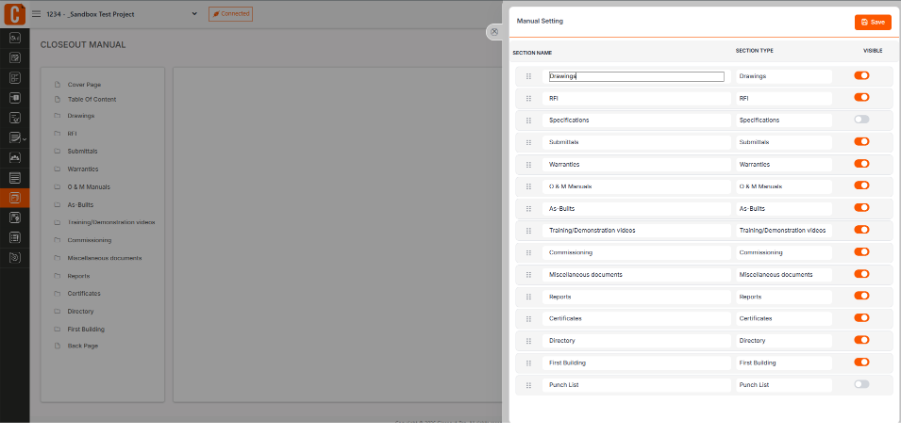901x423 pixels.
Task: Save the manual settings
Action: point(873,22)
